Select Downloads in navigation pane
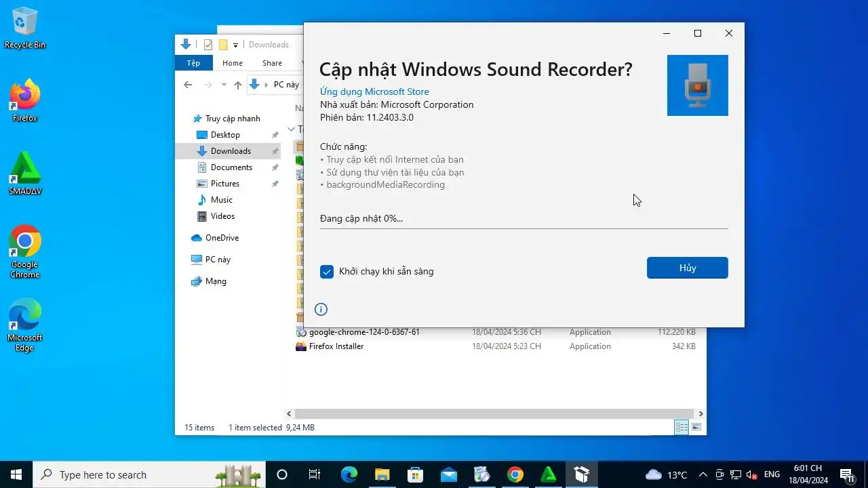868x488 pixels. pyautogui.click(x=231, y=151)
